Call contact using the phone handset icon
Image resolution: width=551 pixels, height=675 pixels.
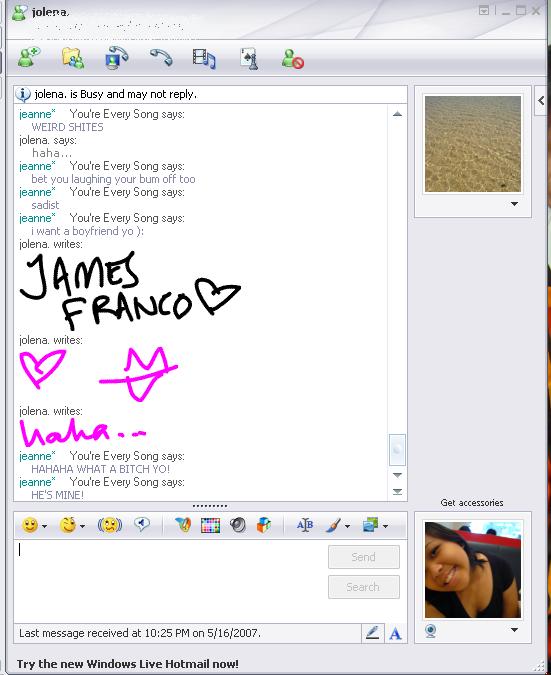(161, 57)
